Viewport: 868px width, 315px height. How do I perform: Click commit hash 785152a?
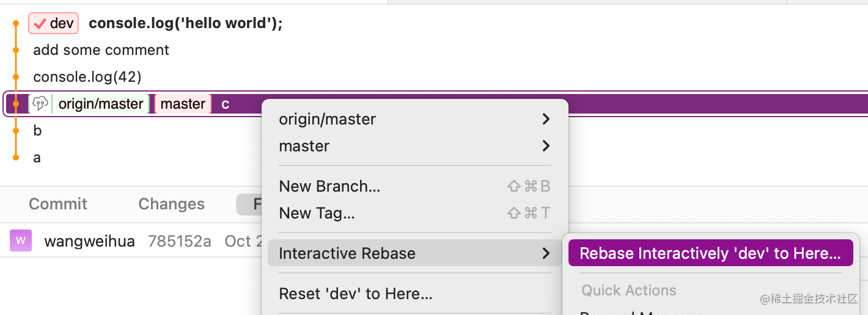tap(180, 241)
